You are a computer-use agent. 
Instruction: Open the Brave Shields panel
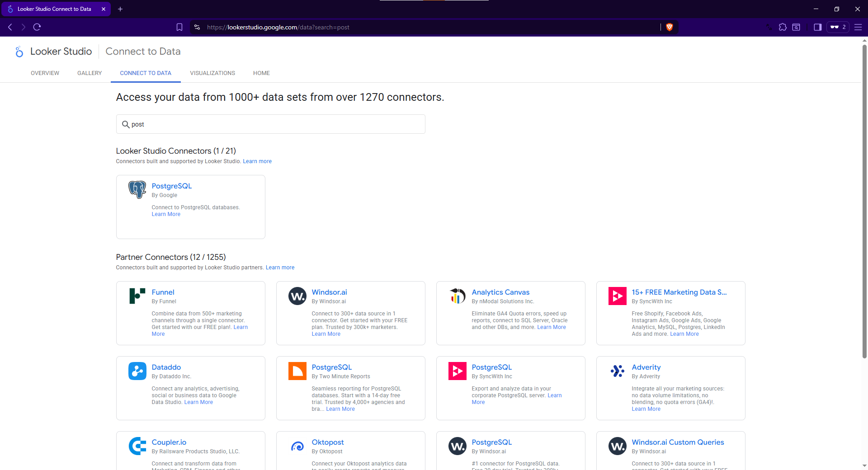point(670,27)
